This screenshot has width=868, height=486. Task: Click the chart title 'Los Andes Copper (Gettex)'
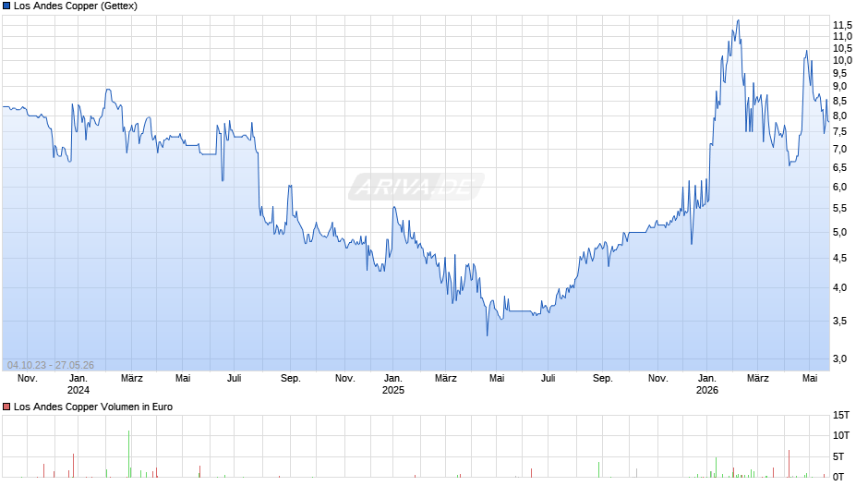pos(76,6)
